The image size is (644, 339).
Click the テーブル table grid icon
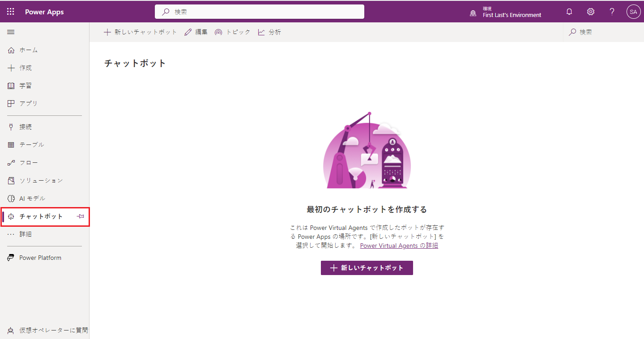[12, 145]
